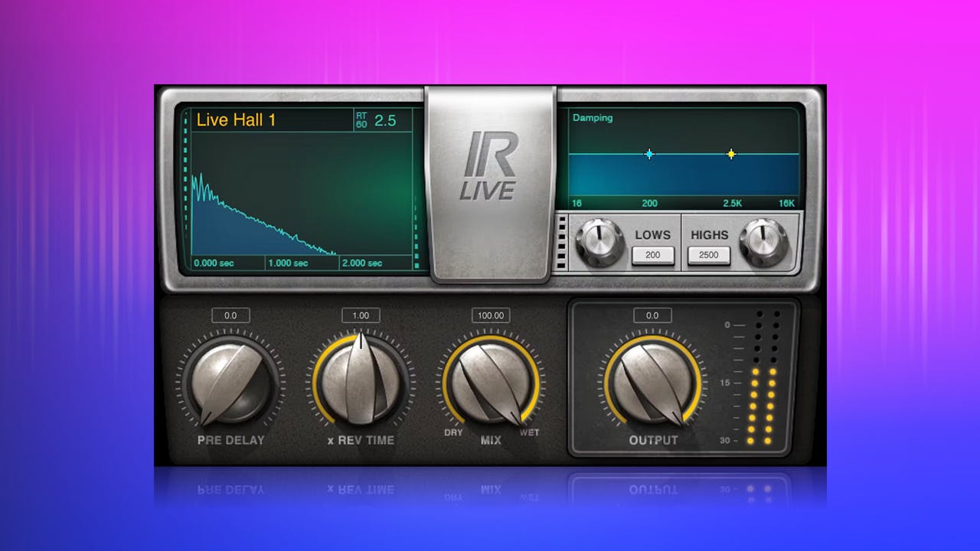Click the IR Live logo plate
The image size is (980, 551).
pos(491,170)
